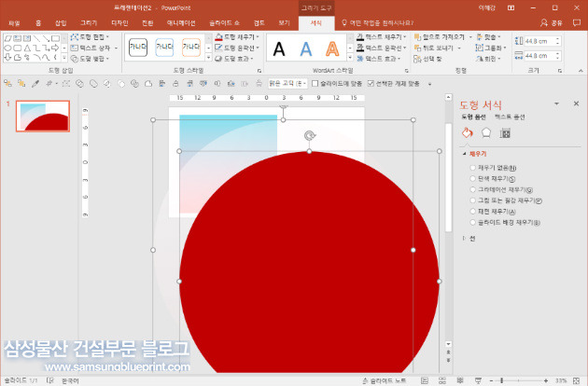Screen dimensions: 588x386
Task: Close the 도형 서식 pane
Action: [x=577, y=103]
